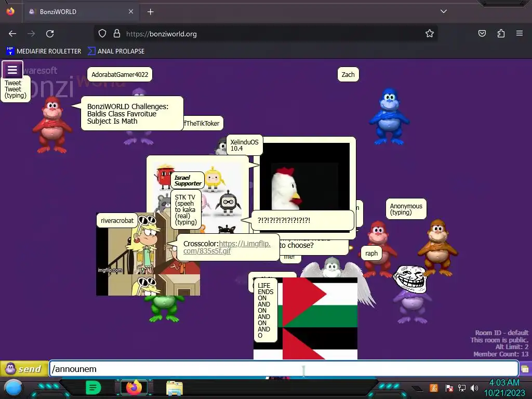
Task: Open the volume speaker tray icon
Action: [474, 388]
